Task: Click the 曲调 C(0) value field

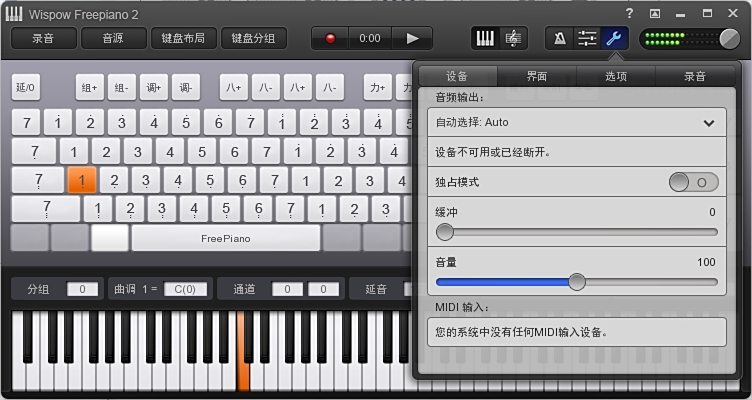Action: [x=185, y=289]
